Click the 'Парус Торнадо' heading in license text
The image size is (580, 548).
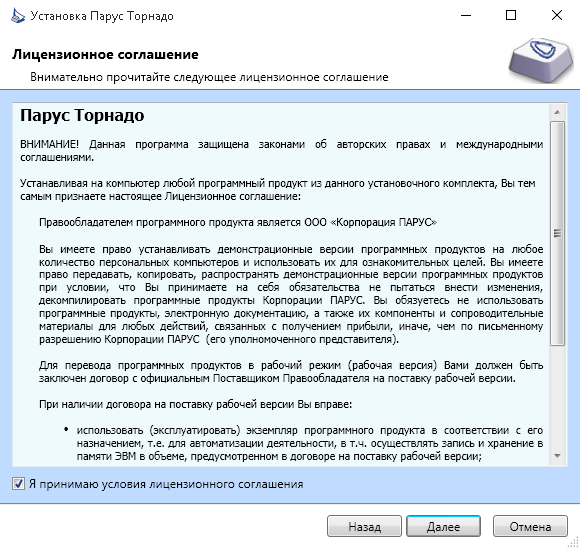pos(82,115)
